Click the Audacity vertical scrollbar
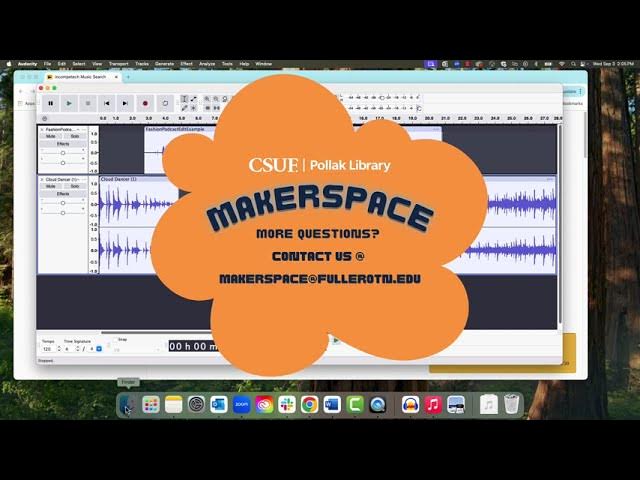Viewport: 640px width, 480px height. pyautogui.click(x=560, y=224)
